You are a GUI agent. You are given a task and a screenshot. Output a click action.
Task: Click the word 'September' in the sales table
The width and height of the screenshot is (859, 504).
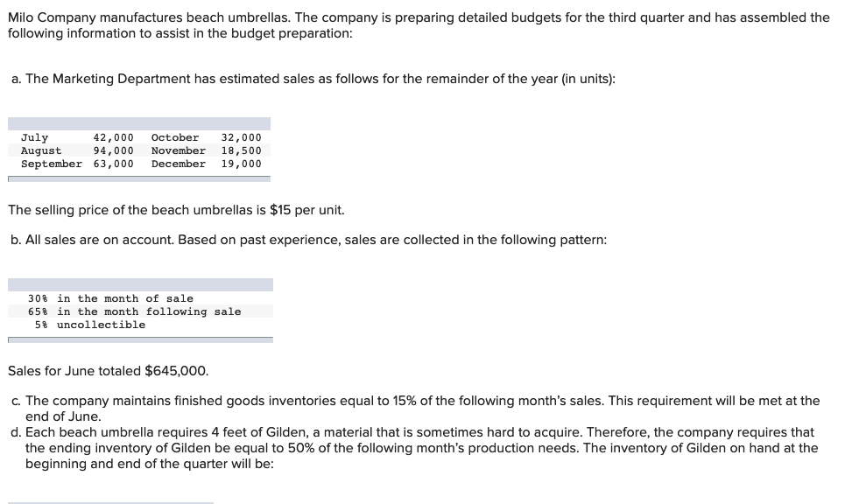52,164
